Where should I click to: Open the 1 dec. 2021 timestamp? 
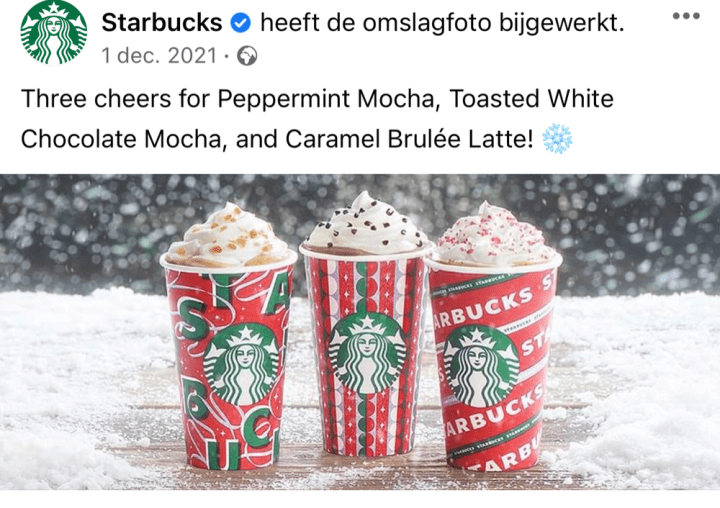tap(159, 56)
